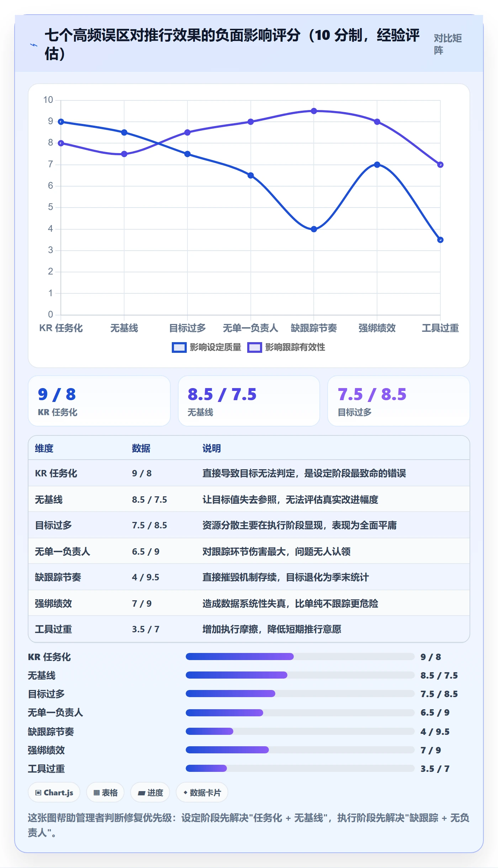Click the 无单一负责人 label on the chart x-axis
Viewport: 498px width, 868px height.
250,328
